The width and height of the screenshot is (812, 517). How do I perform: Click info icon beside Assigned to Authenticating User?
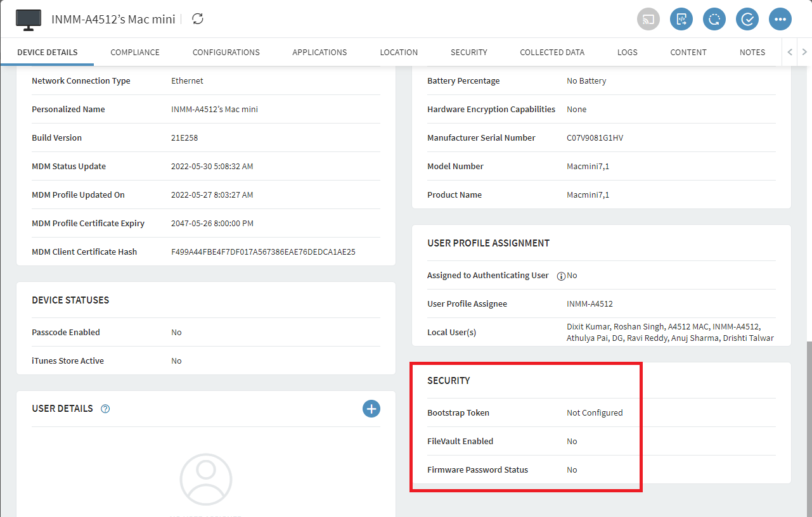(x=560, y=276)
